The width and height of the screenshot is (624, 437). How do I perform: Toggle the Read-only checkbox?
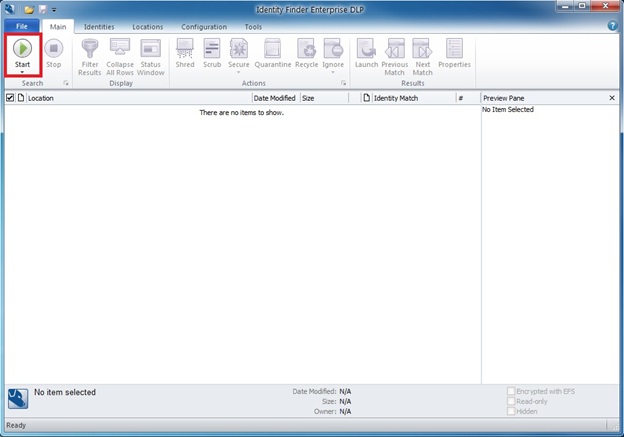coord(511,401)
